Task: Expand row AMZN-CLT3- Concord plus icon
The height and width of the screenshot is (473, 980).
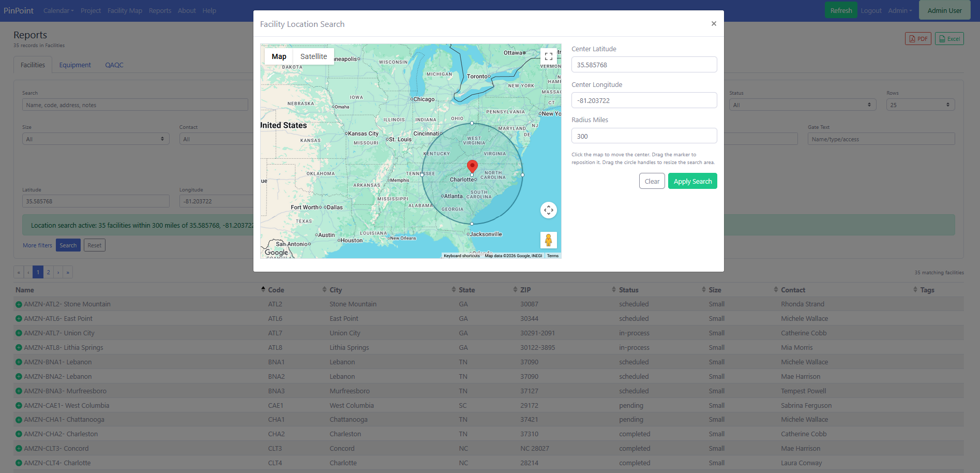Action: point(19,449)
